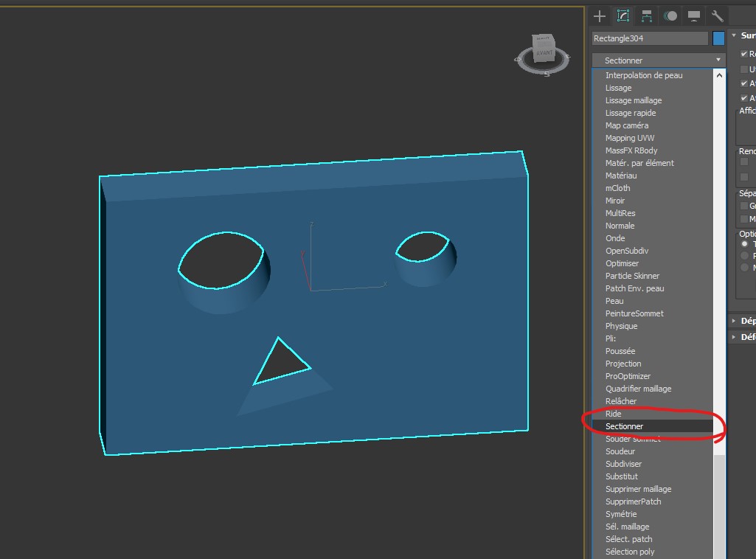Viewport: 756px width, 559px height.
Task: Click the S compass letter on ViewCube ring
Action: [547, 74]
